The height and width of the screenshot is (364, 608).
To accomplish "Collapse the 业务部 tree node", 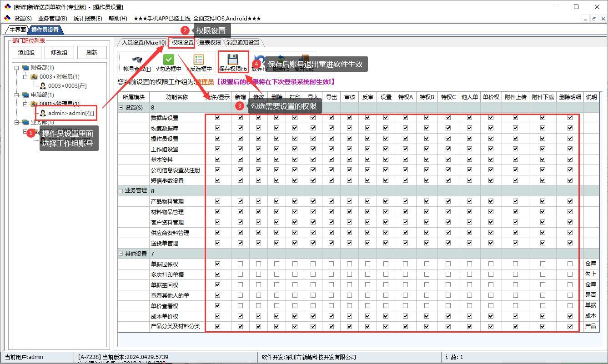I will point(17,122).
